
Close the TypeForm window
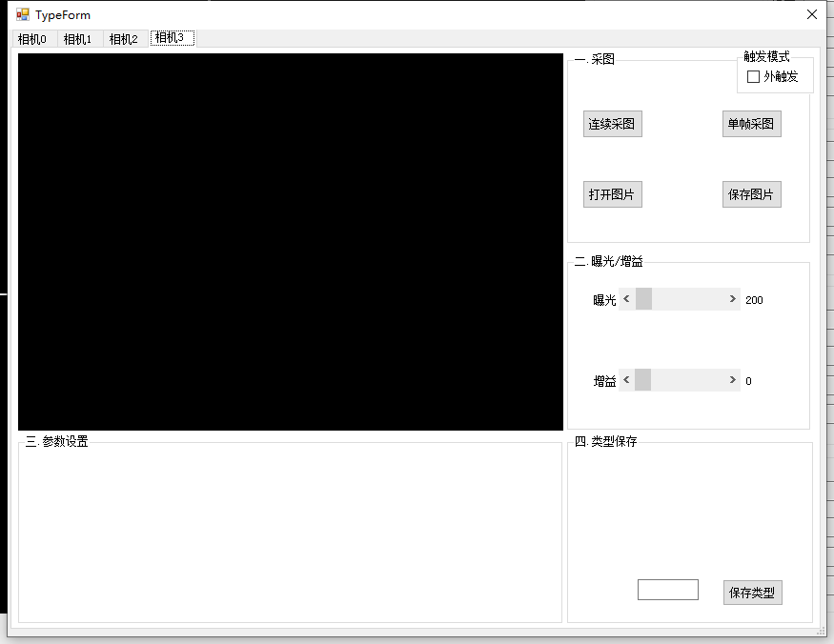tap(812, 14)
